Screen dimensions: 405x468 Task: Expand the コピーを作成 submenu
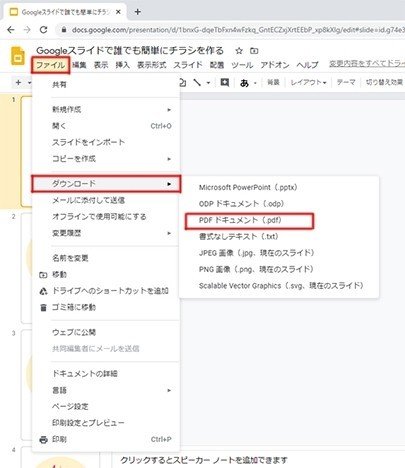106,158
